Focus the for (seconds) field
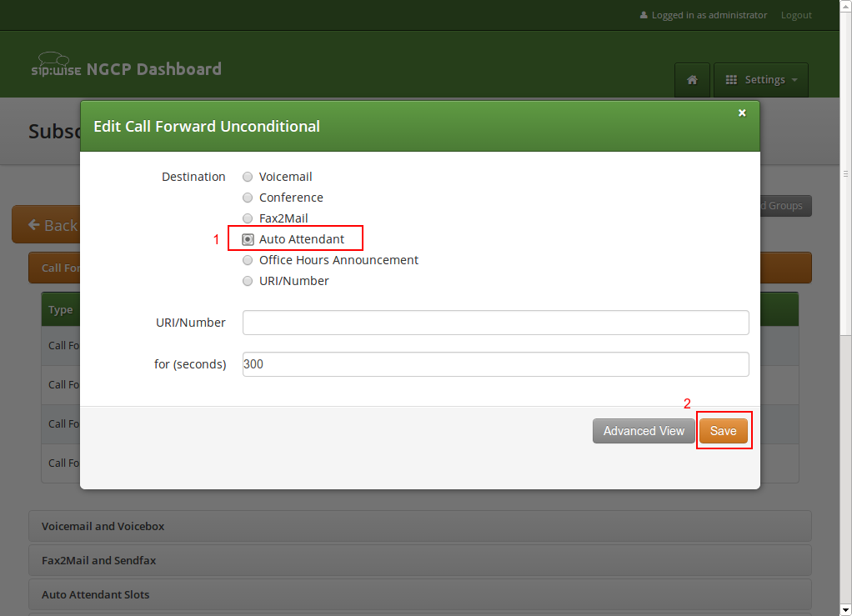 click(495, 364)
